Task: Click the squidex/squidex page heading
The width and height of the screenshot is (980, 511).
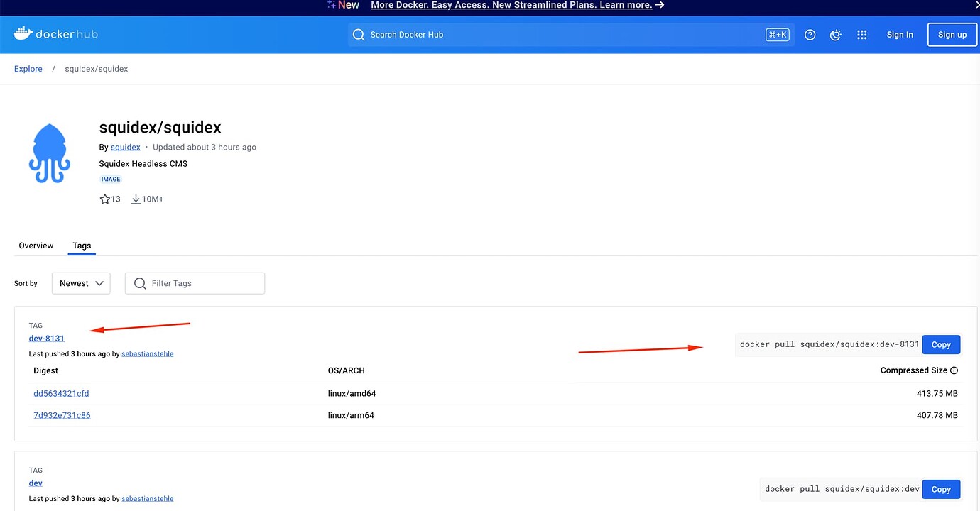Action: pyautogui.click(x=160, y=128)
